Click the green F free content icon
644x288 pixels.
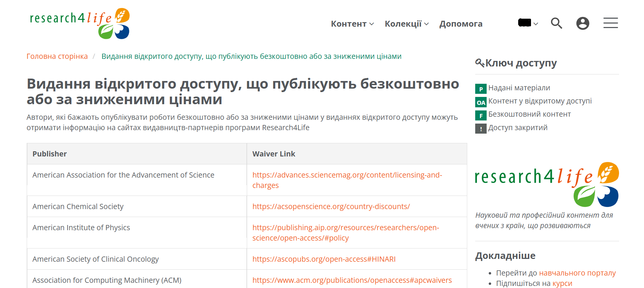(x=481, y=115)
